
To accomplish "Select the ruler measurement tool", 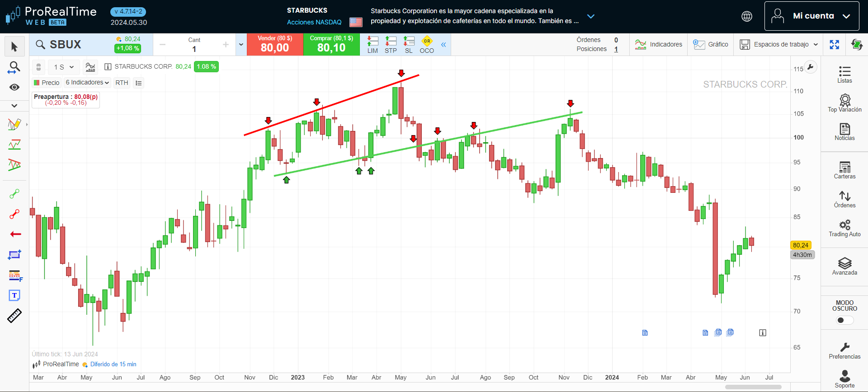I will tap(14, 316).
